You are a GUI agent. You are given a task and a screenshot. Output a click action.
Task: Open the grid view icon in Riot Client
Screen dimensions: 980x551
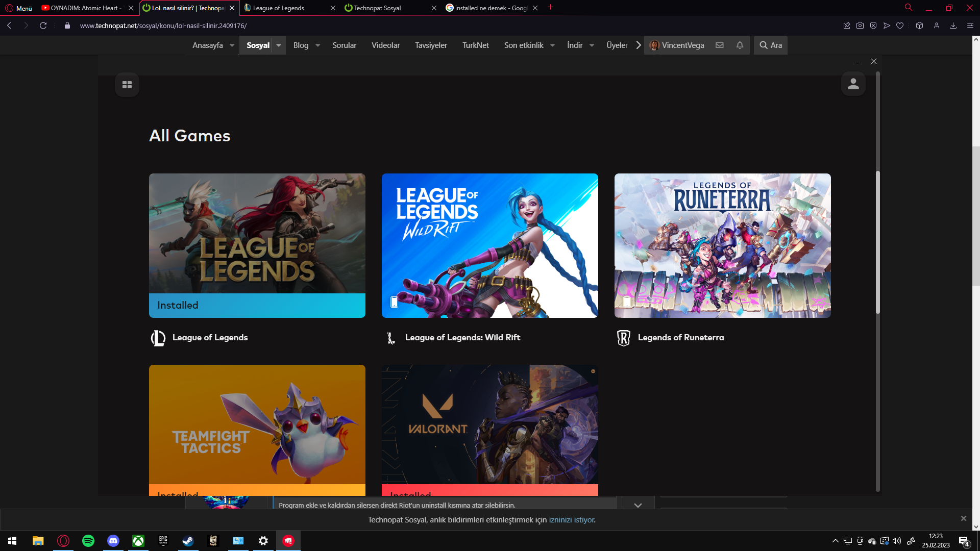tap(127, 85)
